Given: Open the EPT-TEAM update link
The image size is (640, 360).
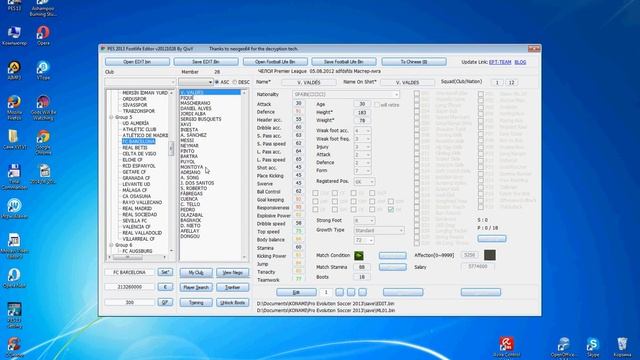Looking at the screenshot, I should (500, 62).
